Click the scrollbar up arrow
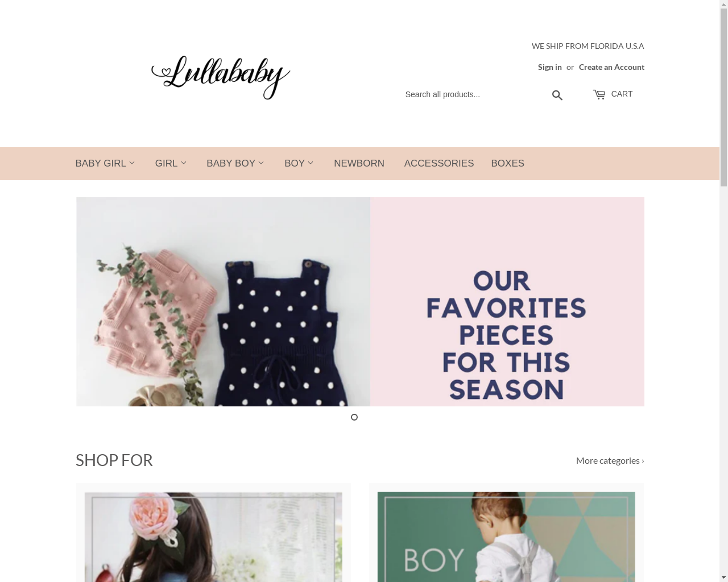This screenshot has height=582, width=728. pyautogui.click(x=723, y=4)
